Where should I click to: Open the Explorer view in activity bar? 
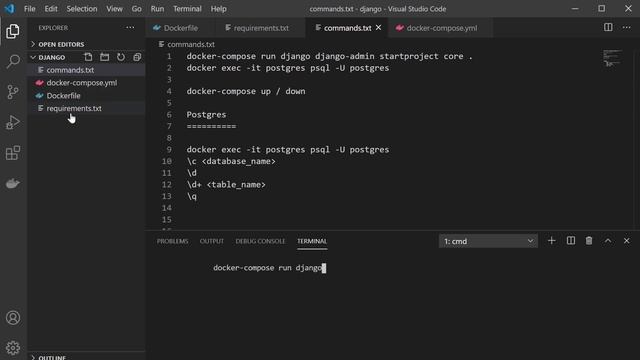coord(13,31)
